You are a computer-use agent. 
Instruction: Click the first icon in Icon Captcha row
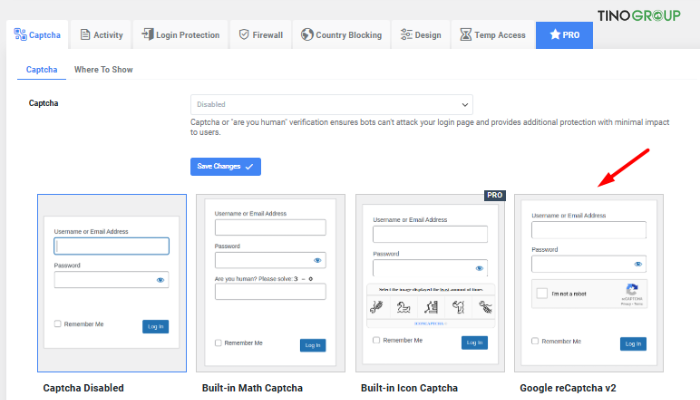click(x=377, y=307)
